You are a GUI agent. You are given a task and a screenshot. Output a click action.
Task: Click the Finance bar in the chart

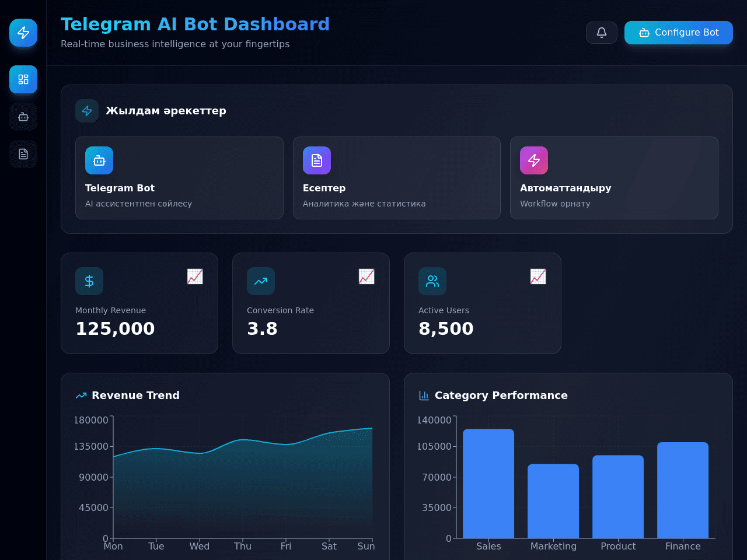tap(683, 490)
